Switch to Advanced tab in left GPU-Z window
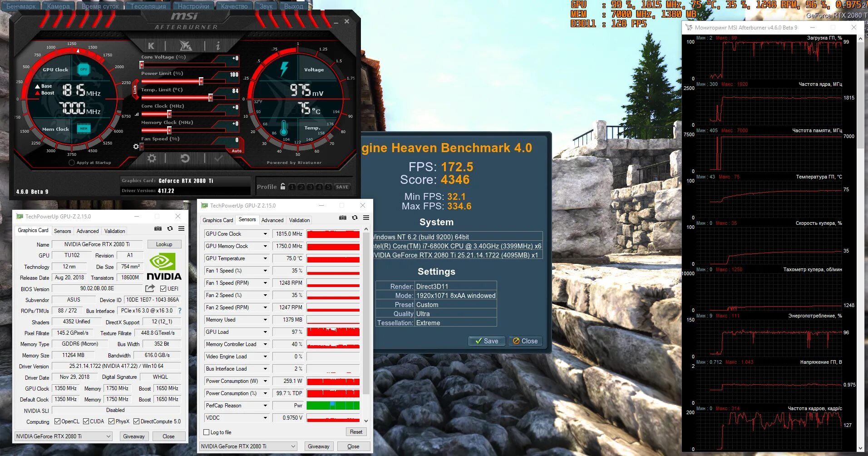 (x=88, y=231)
